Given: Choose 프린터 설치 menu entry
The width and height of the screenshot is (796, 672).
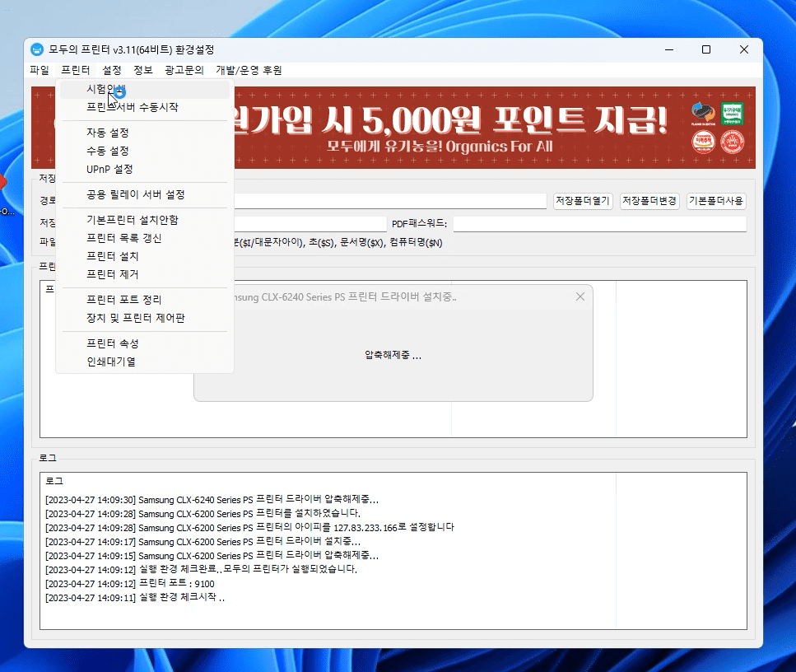Looking at the screenshot, I should pyautogui.click(x=145, y=256).
